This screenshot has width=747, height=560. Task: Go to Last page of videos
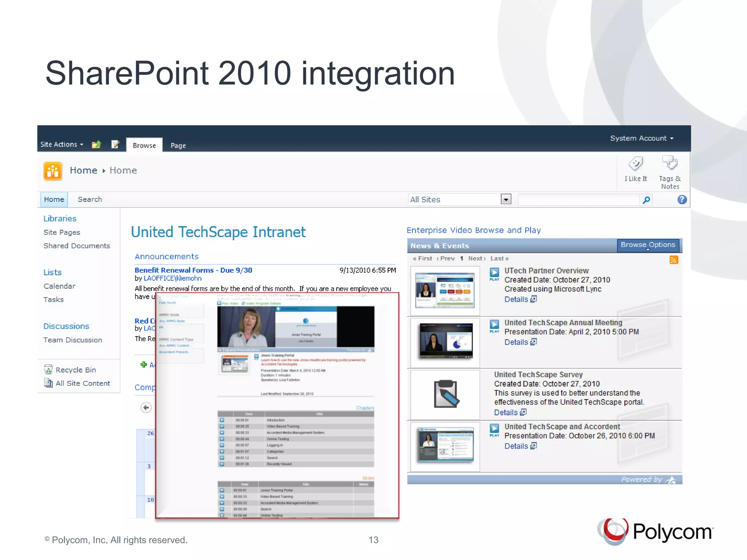pyautogui.click(x=499, y=258)
